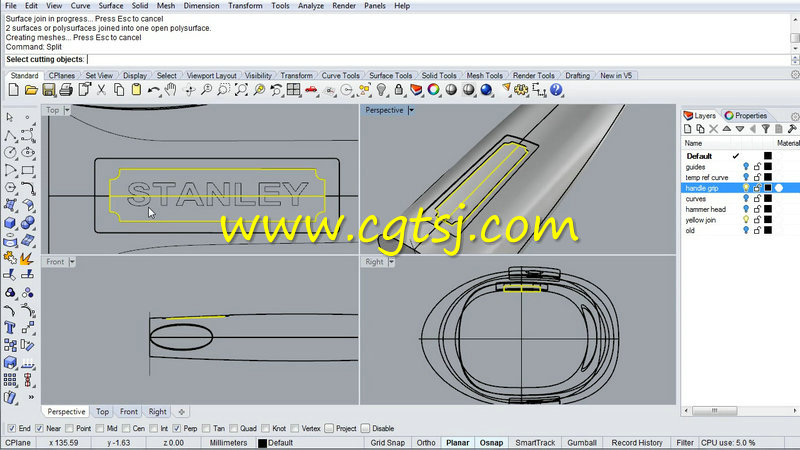Click the hammer head layer color swatch

tap(768, 209)
